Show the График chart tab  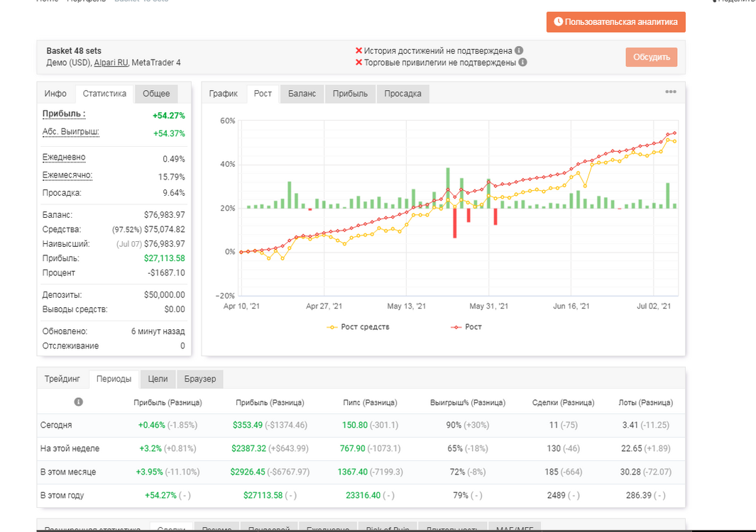tap(223, 94)
